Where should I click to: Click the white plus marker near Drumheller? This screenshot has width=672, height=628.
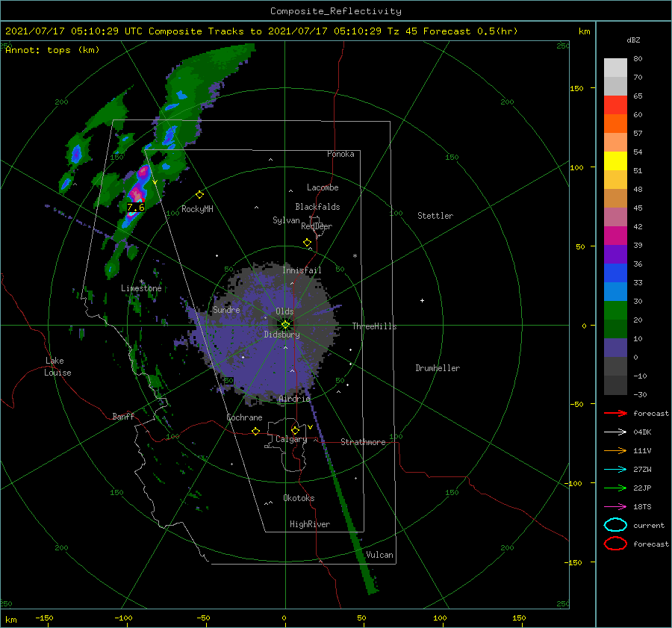click(x=422, y=300)
